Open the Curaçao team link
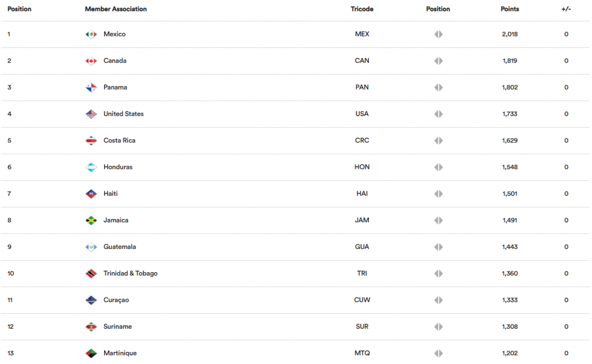The height and width of the screenshot is (364, 592). (x=116, y=300)
